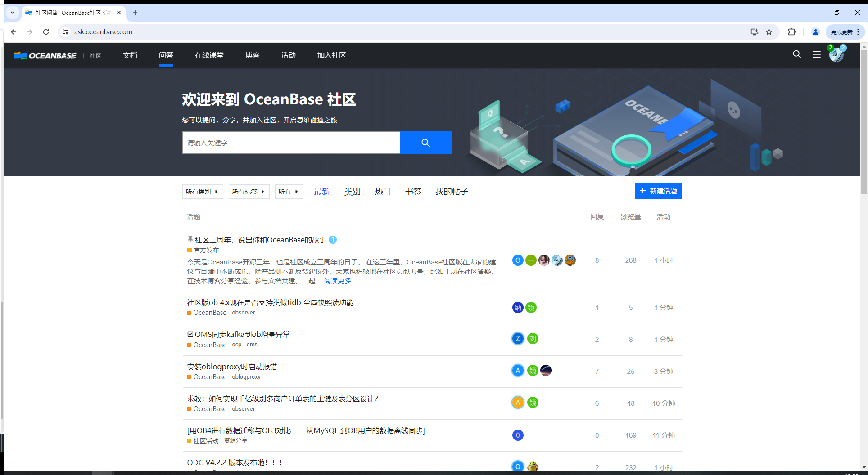The image size is (868, 475).
Task: Open the search icon in the top navigation
Action: 797,54
